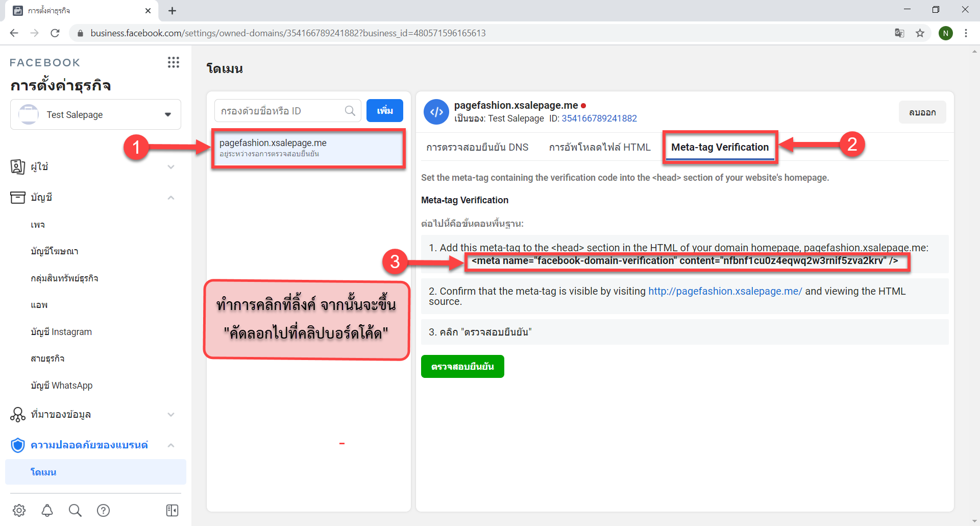
Task: Toggle the sidebar collapse panel icon
Action: [173, 510]
